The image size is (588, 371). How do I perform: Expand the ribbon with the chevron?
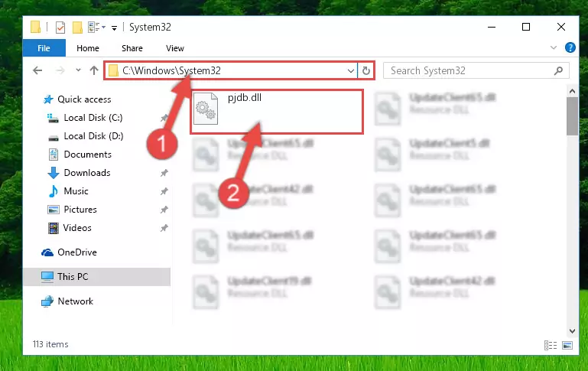click(554, 47)
